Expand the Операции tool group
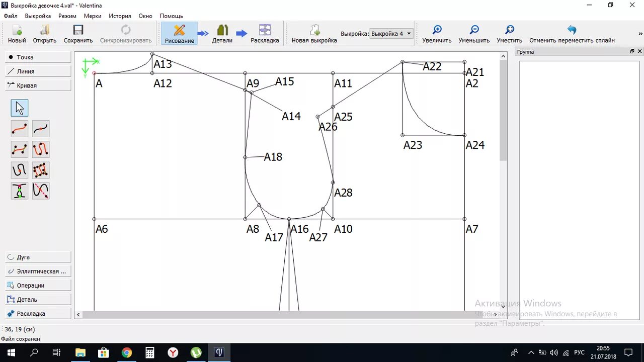 38,285
